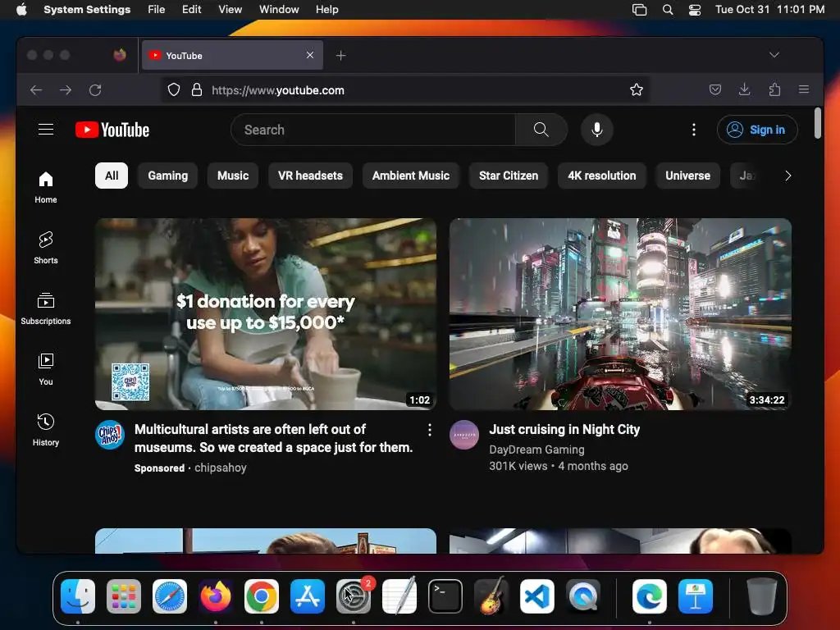Go to Home in the YouTube sidebar

46,188
